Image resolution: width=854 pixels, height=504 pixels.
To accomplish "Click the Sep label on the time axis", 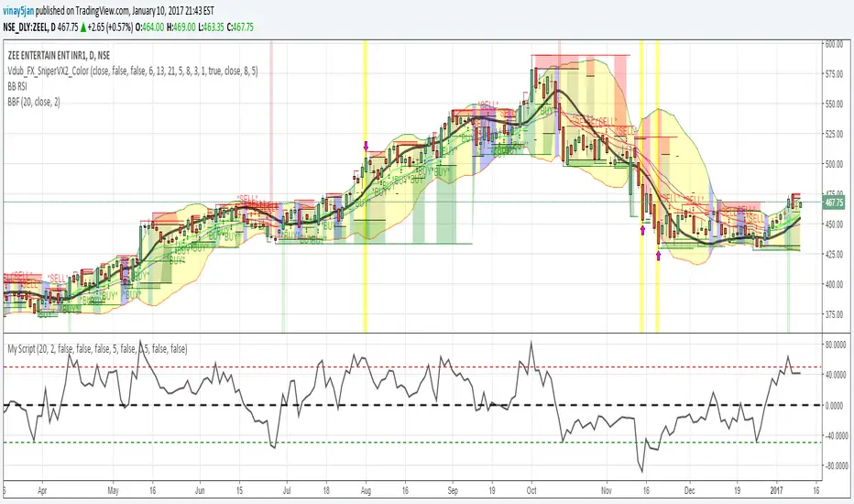I will (453, 490).
